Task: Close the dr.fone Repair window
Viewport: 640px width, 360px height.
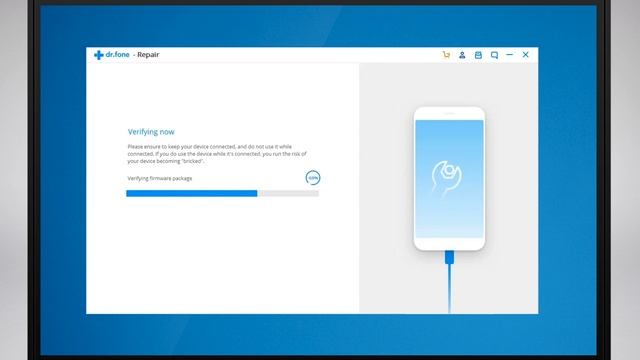Action: (526, 54)
